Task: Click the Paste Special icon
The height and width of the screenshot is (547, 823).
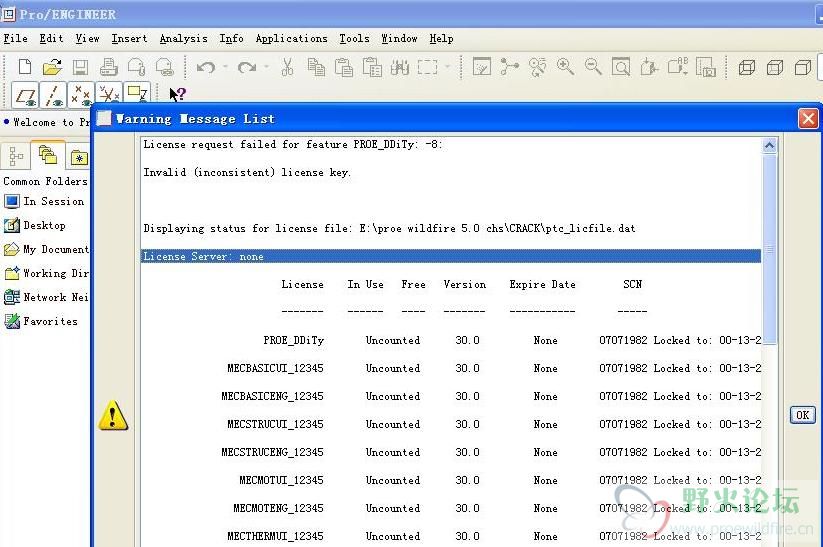Action: pos(372,67)
